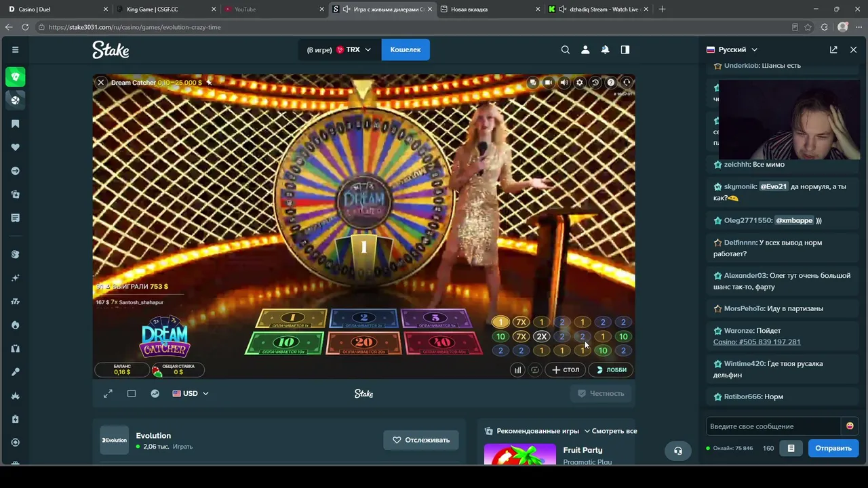This screenshot has width=868, height=488.
Task: Open the user profile icon
Action: coord(585,49)
